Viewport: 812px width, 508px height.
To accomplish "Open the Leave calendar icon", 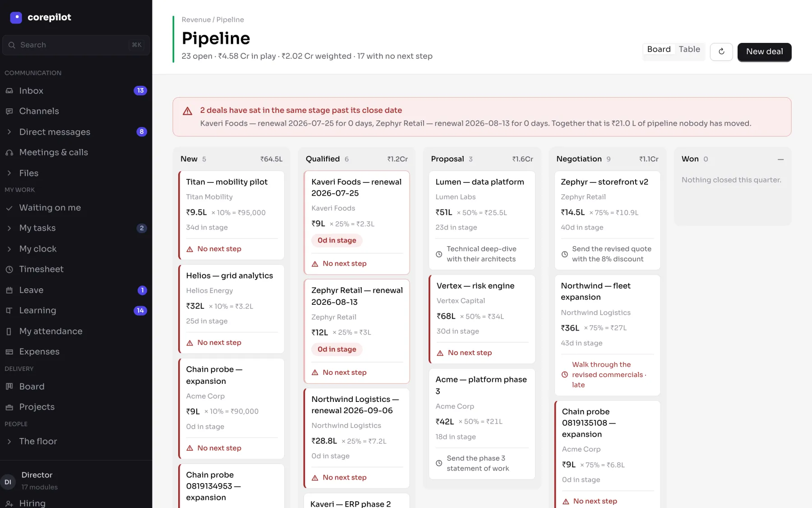I will point(9,290).
